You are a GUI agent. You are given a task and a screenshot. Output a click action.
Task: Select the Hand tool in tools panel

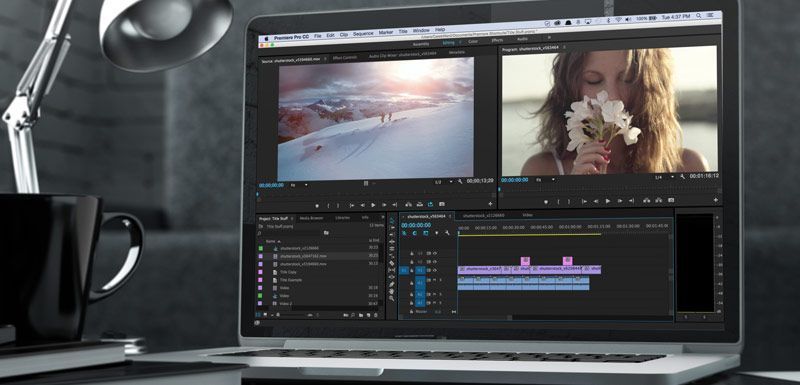[391, 291]
